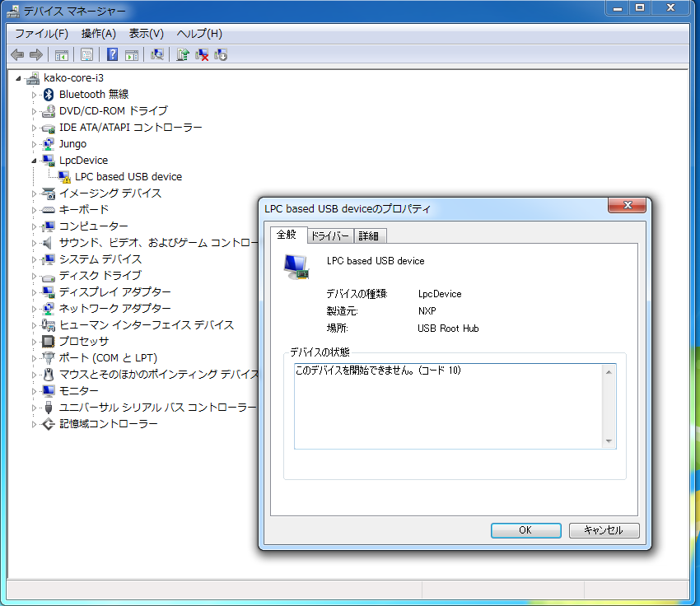The width and height of the screenshot is (700, 606).
Task: Select the ヒューマン インターフェイス デバイス icon
Action: click(49, 325)
